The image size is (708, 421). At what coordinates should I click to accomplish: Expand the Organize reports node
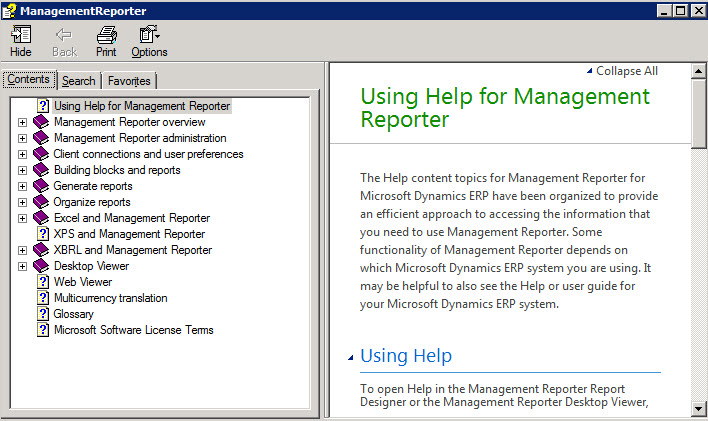coord(22,202)
